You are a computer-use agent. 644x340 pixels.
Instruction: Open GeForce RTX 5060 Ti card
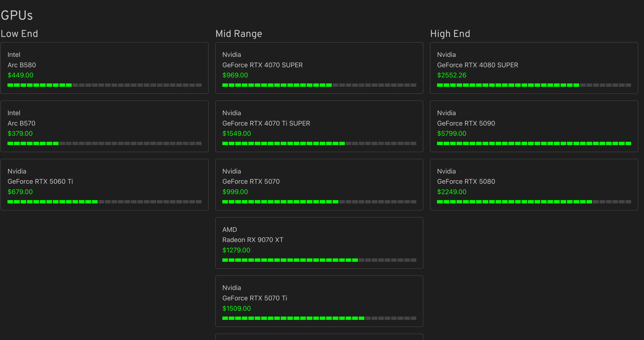click(x=104, y=184)
